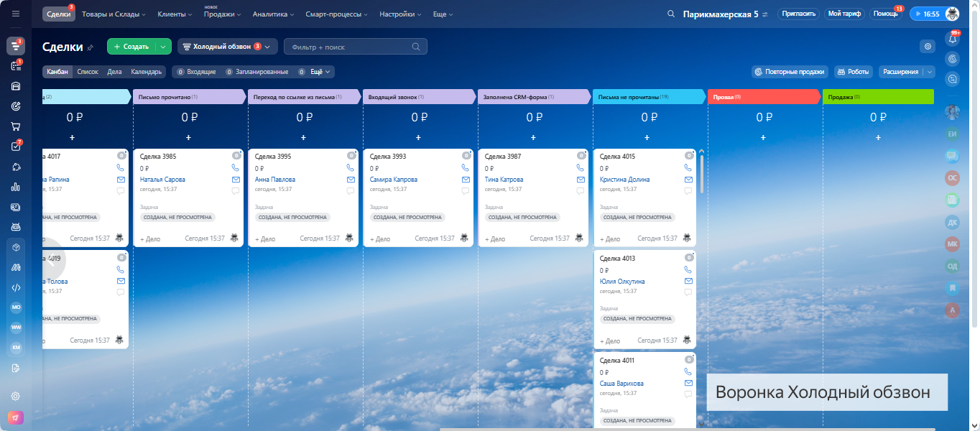980x431 pixels.
Task: Click the green Создать button
Action: tap(131, 47)
